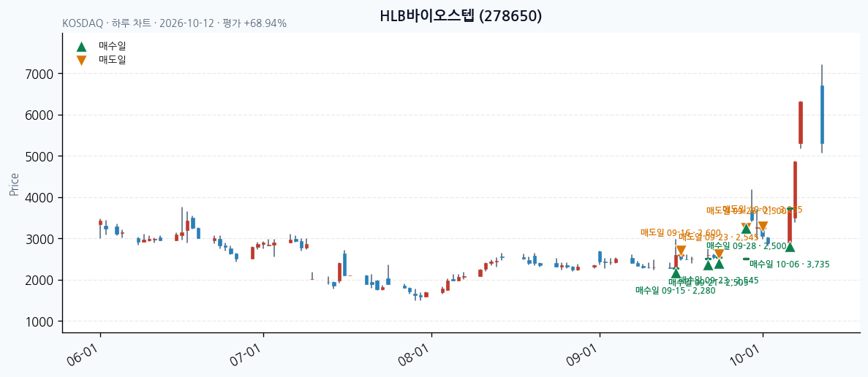Click the chart title HLB바이오스텝 (278650)
This screenshot has height=377, width=868.
click(x=461, y=16)
